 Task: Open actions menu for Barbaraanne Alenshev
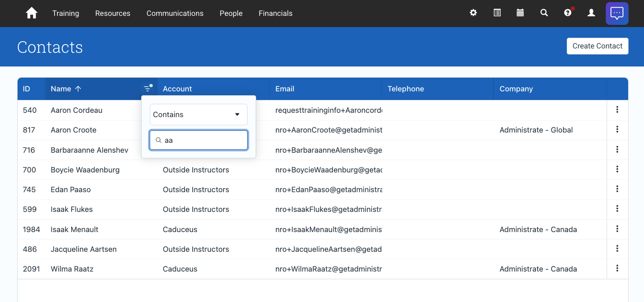tap(617, 150)
